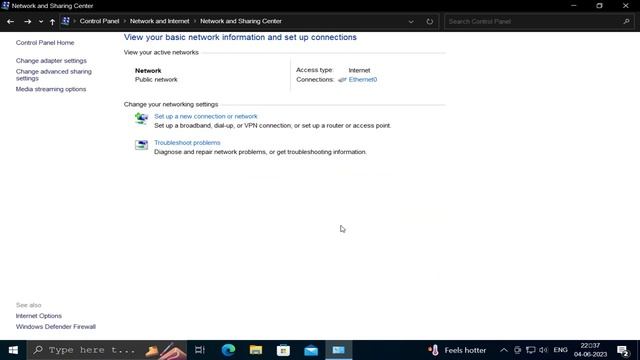The image size is (640, 360).
Task: Open the Windows Start menu
Action: click(x=13, y=350)
